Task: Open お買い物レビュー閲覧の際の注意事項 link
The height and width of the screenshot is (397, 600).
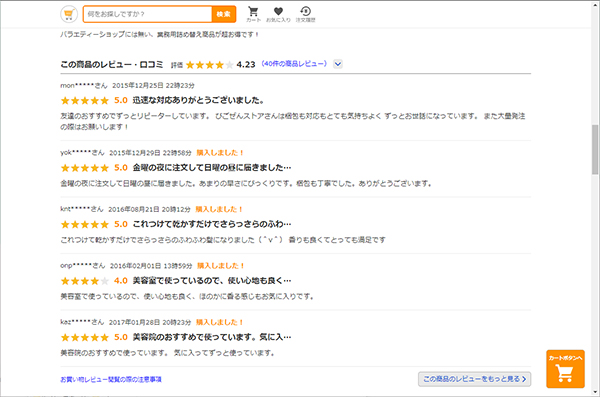Action: tap(111, 379)
